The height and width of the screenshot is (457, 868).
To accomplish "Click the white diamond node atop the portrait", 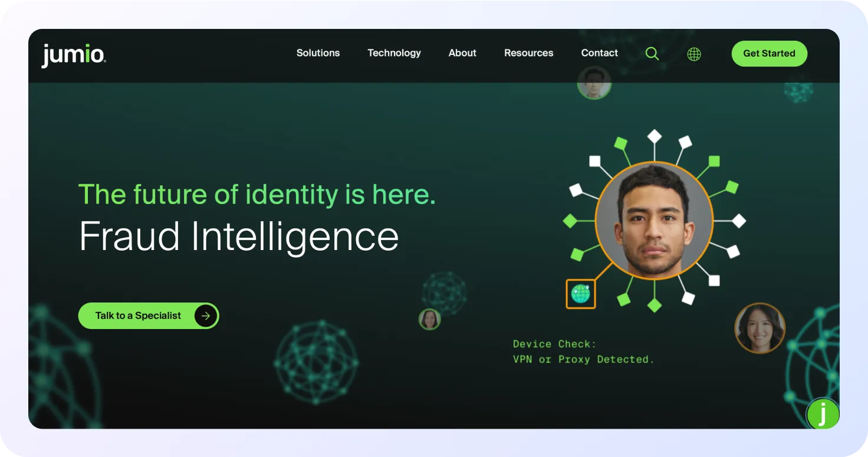I will click(654, 137).
